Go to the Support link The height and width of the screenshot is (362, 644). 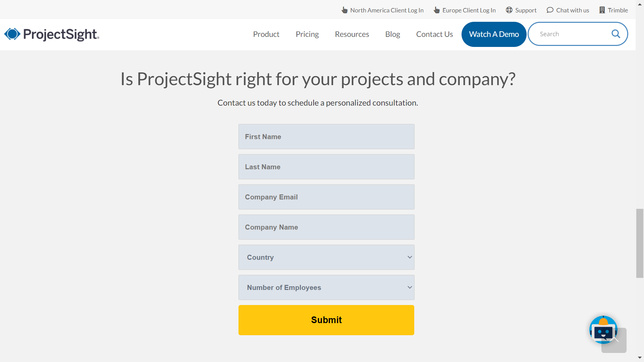[526, 10]
